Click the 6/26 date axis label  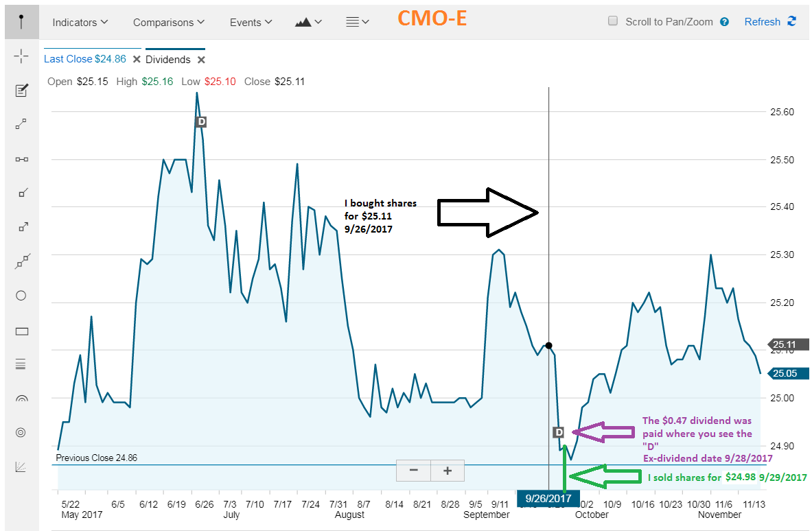204,504
